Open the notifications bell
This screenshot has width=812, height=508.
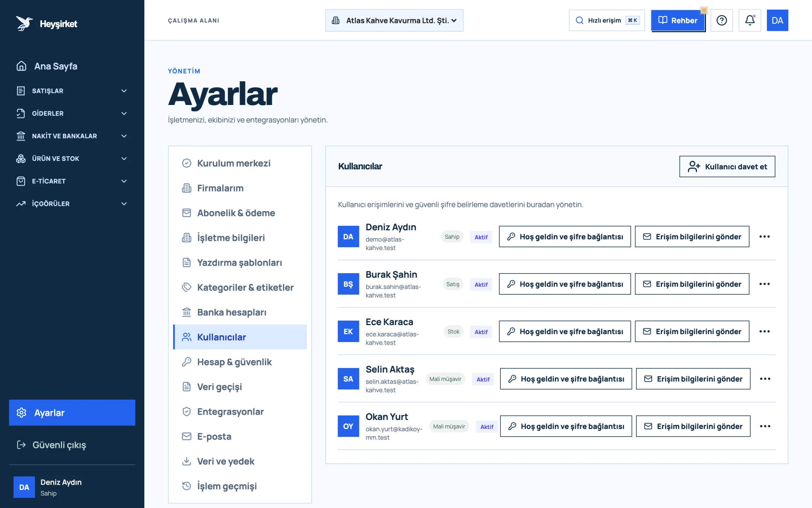point(750,20)
